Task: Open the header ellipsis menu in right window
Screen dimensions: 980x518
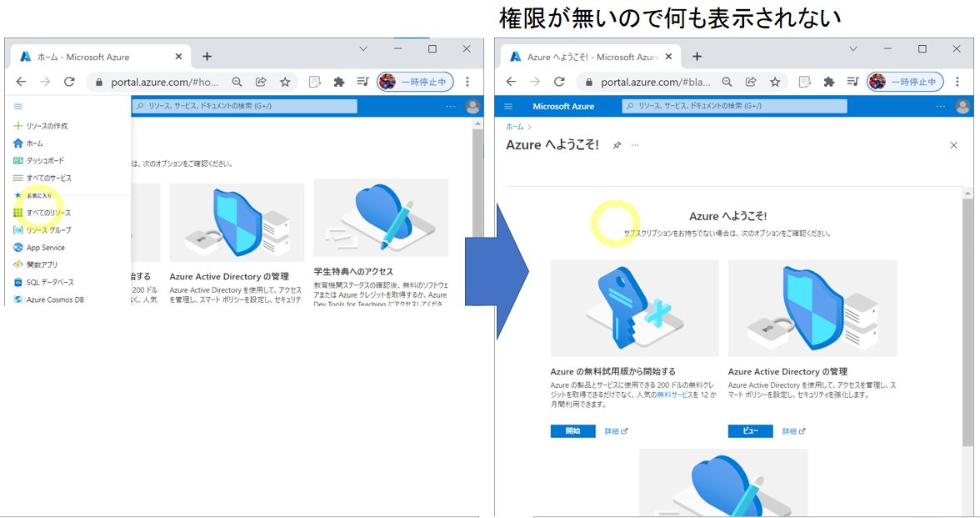Action: coord(941,107)
